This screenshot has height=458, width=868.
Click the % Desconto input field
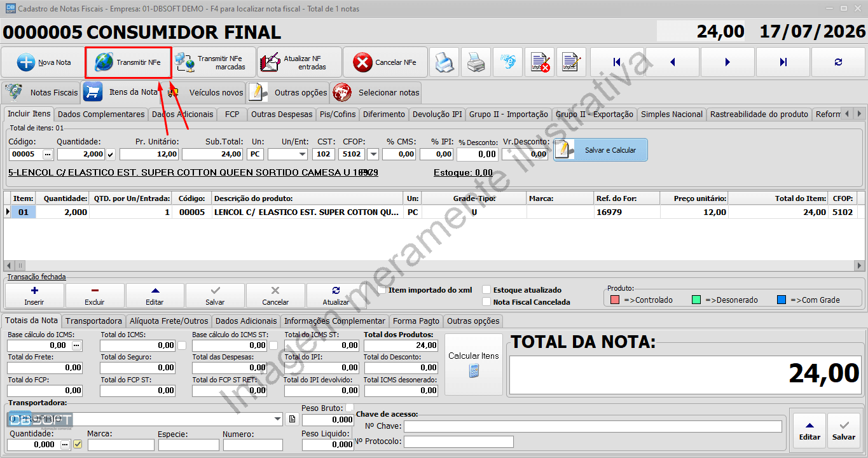478,154
